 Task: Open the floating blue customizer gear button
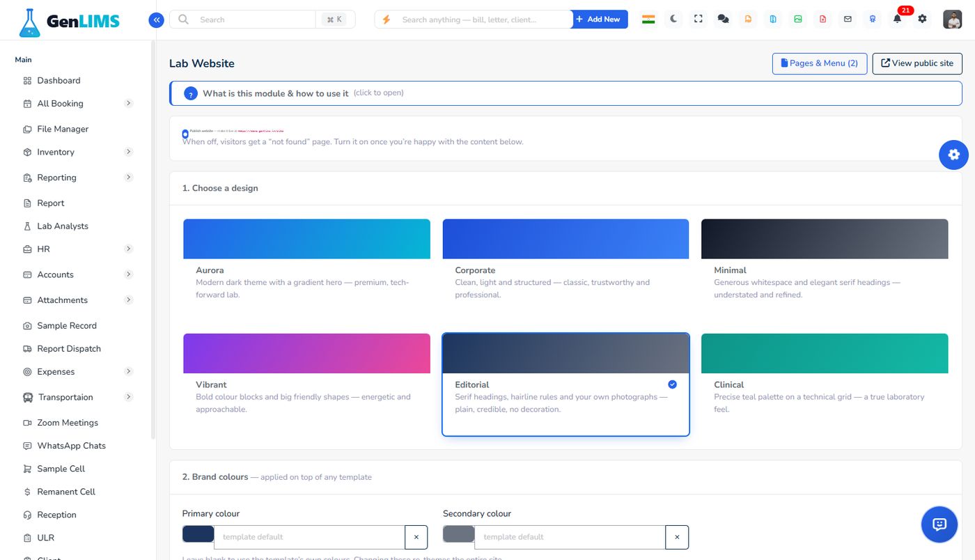pos(953,155)
